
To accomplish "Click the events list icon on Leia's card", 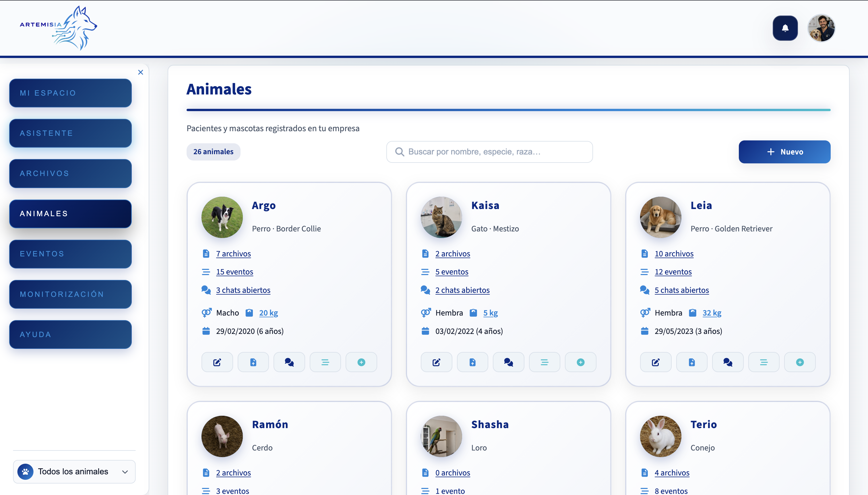I will point(764,362).
